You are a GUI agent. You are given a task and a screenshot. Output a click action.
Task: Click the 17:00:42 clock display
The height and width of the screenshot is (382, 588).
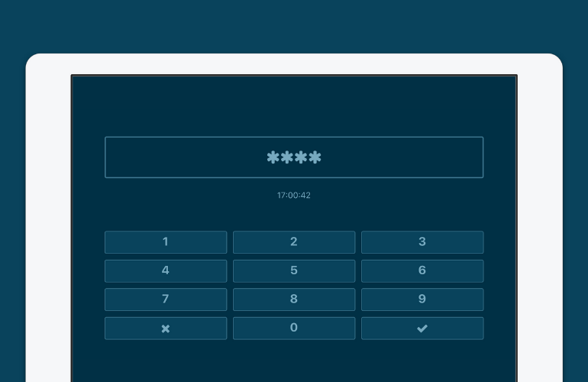click(x=294, y=196)
